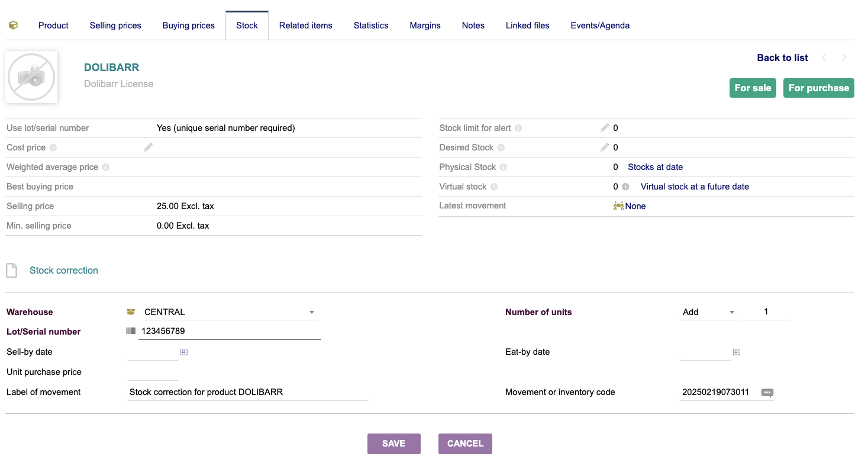The height and width of the screenshot is (472, 868).
Task: Click the product cube icon beside tabs
Action: click(13, 25)
